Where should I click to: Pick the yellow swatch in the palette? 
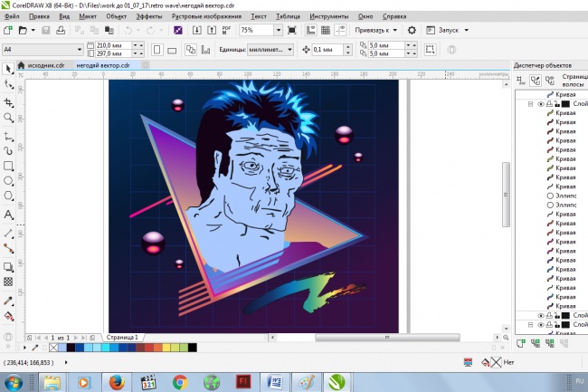tap(166, 348)
